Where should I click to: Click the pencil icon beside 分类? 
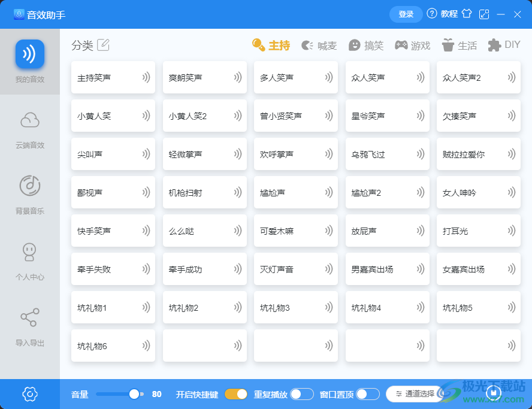104,44
